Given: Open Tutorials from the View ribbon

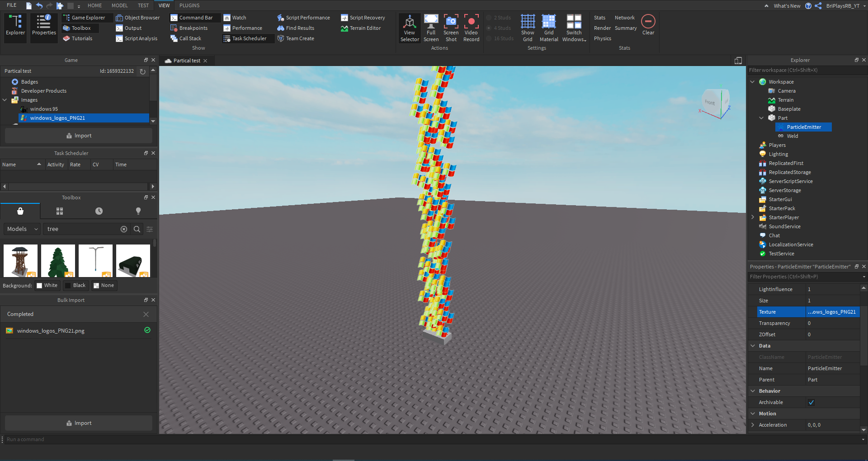Looking at the screenshot, I should (77, 38).
